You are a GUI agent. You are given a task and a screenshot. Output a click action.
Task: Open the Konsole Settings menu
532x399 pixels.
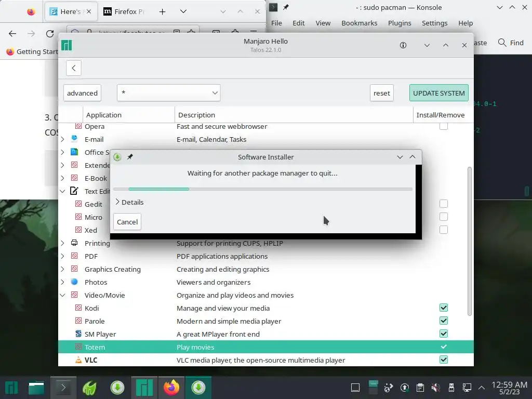435,23
